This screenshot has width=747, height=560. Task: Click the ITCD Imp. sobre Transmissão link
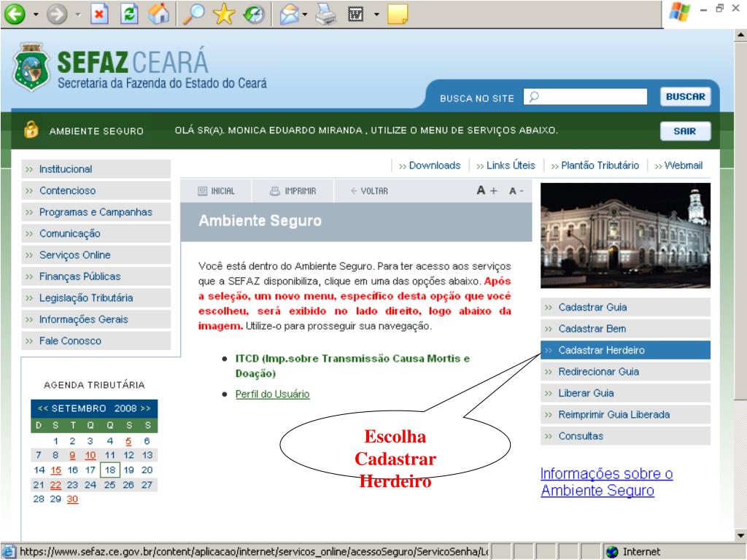[x=352, y=366]
